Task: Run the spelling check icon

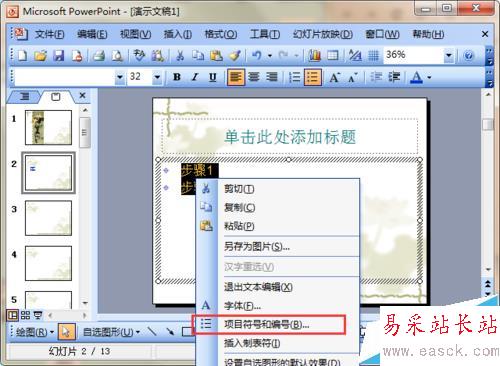Action: [x=139, y=55]
